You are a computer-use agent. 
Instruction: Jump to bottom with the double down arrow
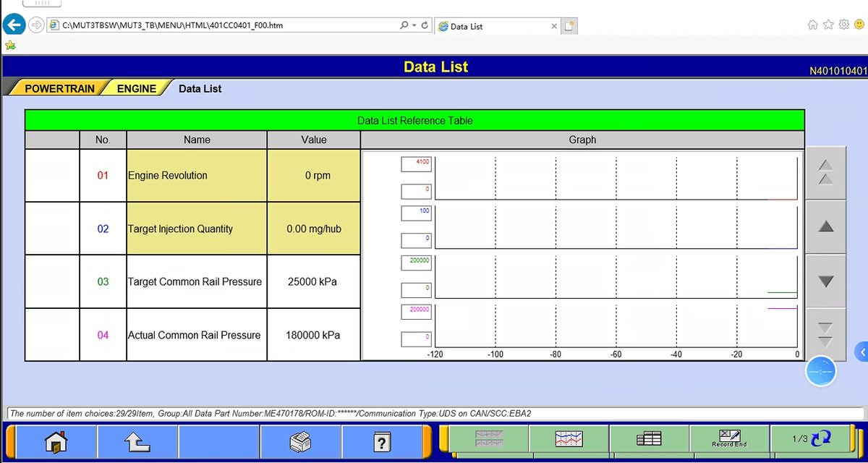(x=825, y=334)
